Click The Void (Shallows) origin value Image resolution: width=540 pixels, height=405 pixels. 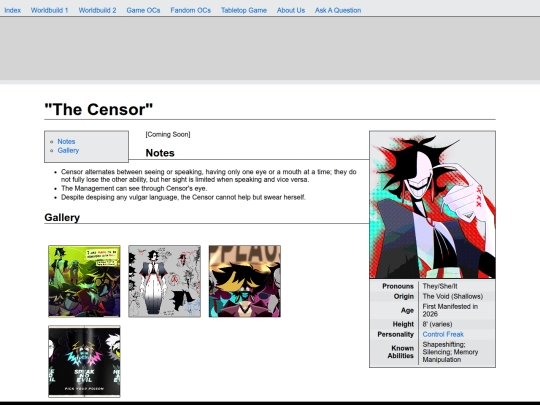(453, 297)
